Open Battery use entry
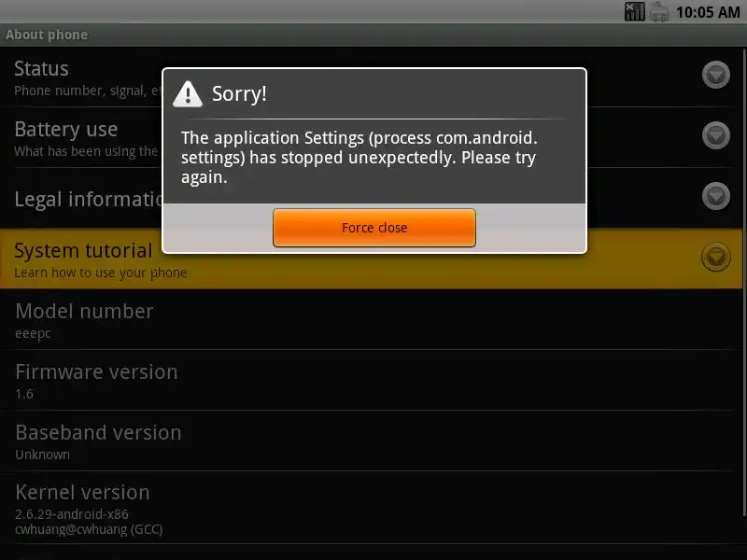 372,137
